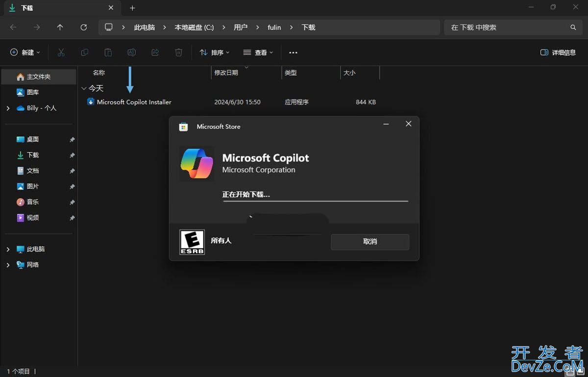Screen dimensions: 588x377
Task: Expand chevron after fulin in path
Action: (x=292, y=27)
